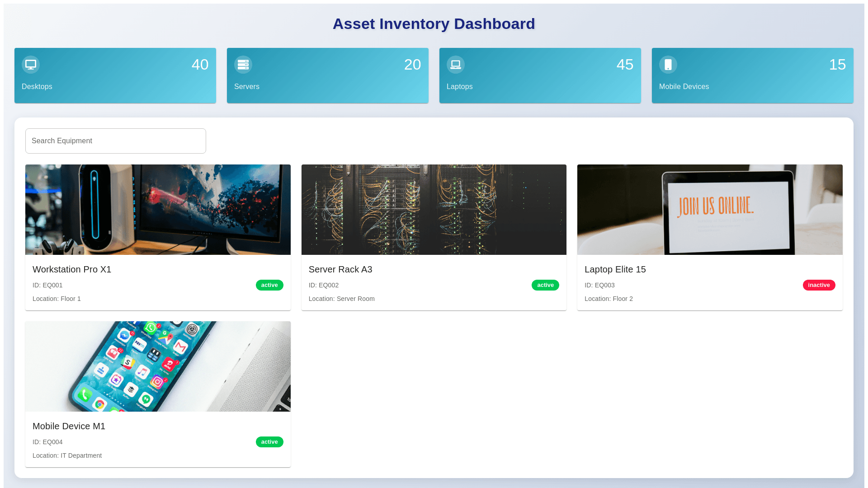This screenshot has width=868, height=488.
Task: Click the desktop monitor icon
Action: 31,65
